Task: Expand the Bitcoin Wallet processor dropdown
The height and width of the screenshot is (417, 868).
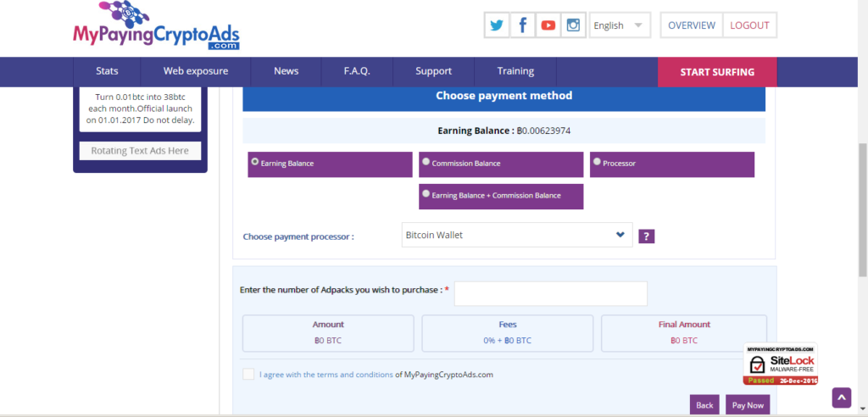Action: pos(517,235)
